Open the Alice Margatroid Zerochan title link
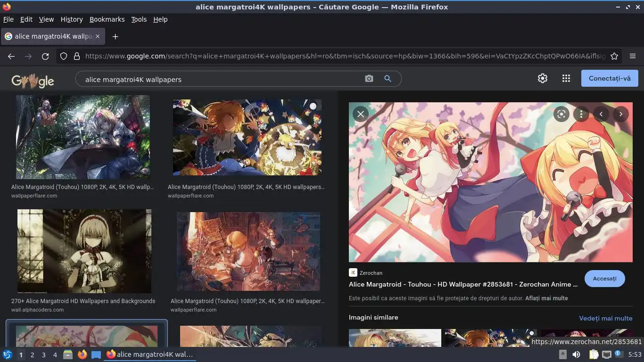The height and width of the screenshot is (362, 644). (x=463, y=284)
